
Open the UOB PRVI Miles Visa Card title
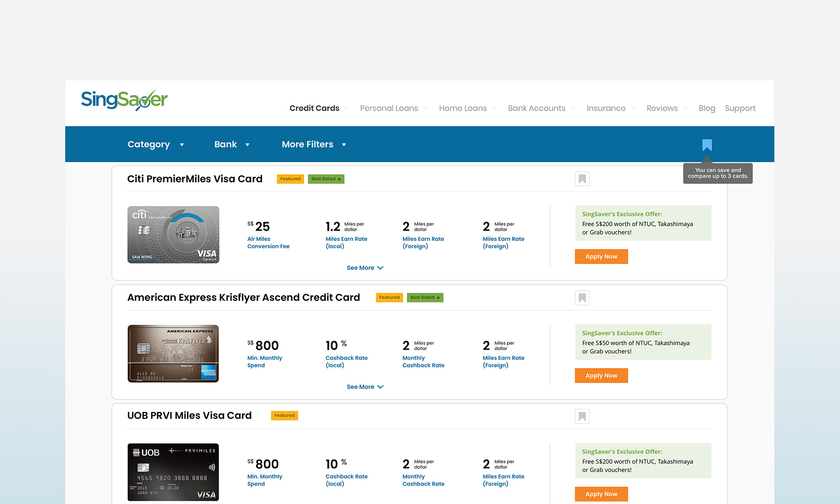189,415
